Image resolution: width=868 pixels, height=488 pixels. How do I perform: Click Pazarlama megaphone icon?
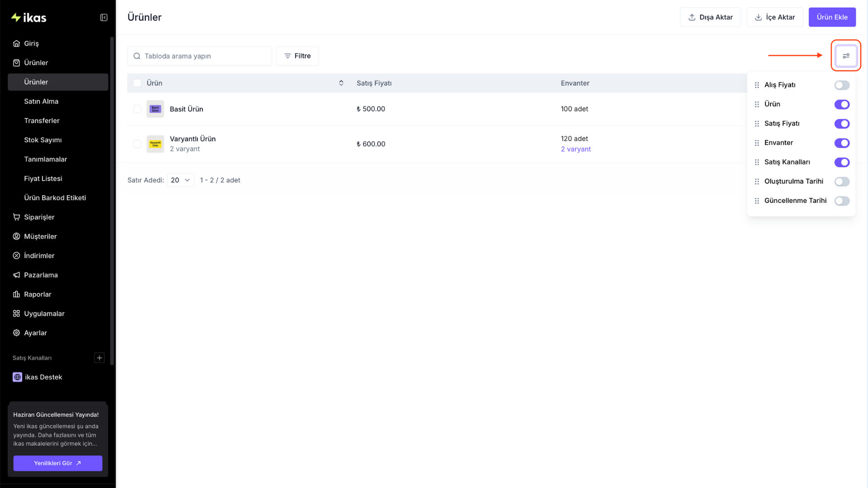coord(16,275)
